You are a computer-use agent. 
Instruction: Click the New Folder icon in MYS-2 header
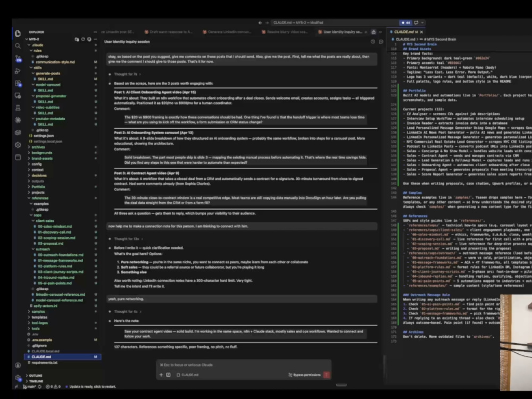pos(77,39)
